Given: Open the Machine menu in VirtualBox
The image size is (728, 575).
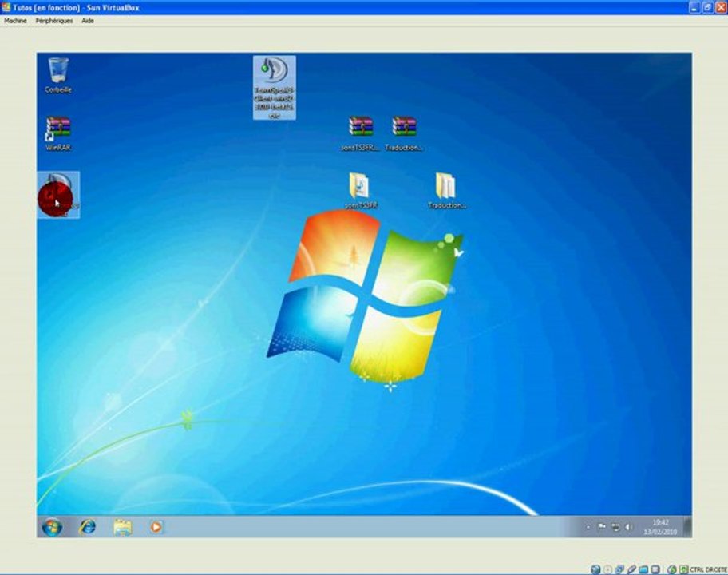Looking at the screenshot, I should click(x=15, y=21).
